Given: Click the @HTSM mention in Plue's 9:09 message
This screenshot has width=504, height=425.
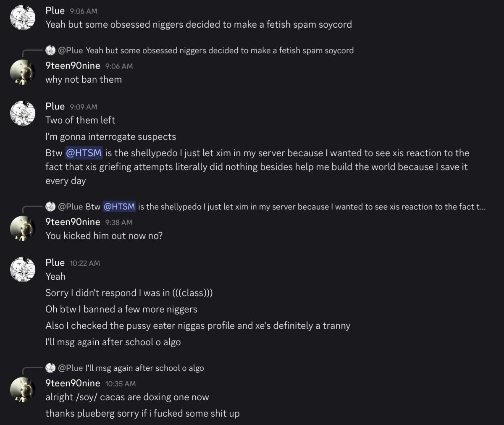Looking at the screenshot, I should click(x=84, y=153).
